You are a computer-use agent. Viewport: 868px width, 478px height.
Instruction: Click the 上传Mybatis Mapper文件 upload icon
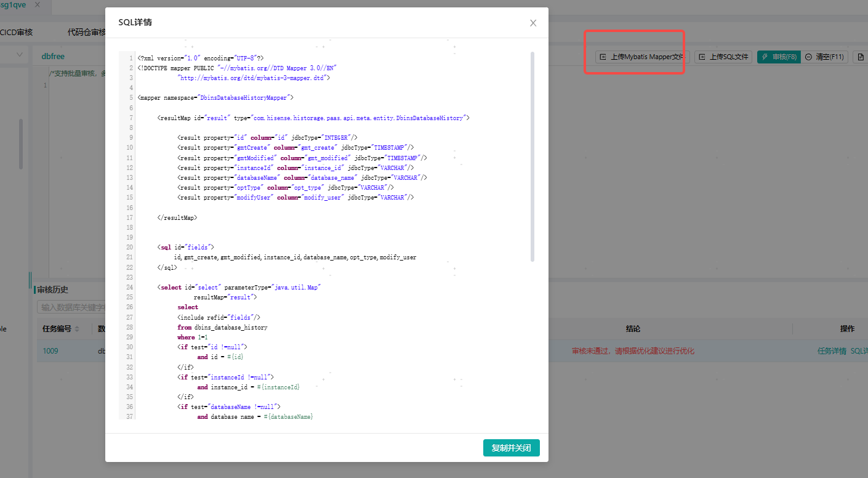pyautogui.click(x=603, y=57)
